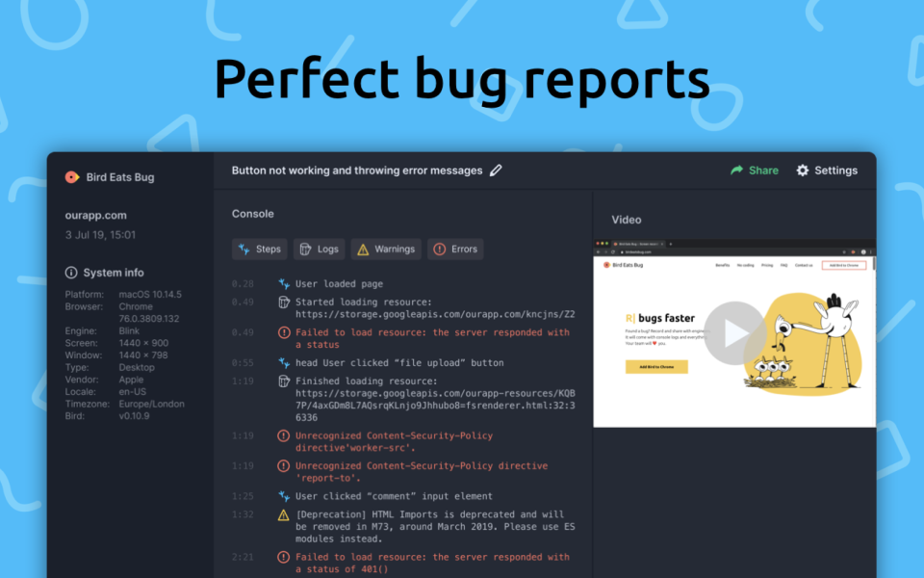
Task: Click the Share button
Action: (x=754, y=170)
